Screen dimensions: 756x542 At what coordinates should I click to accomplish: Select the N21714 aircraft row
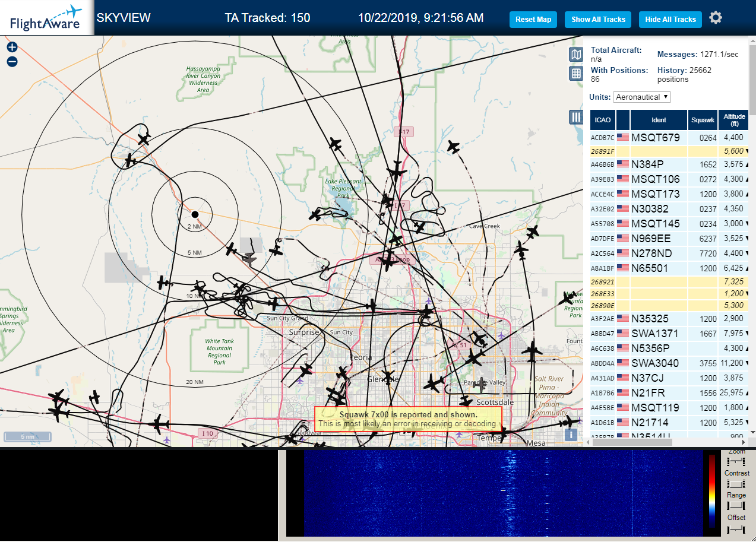tap(669, 423)
